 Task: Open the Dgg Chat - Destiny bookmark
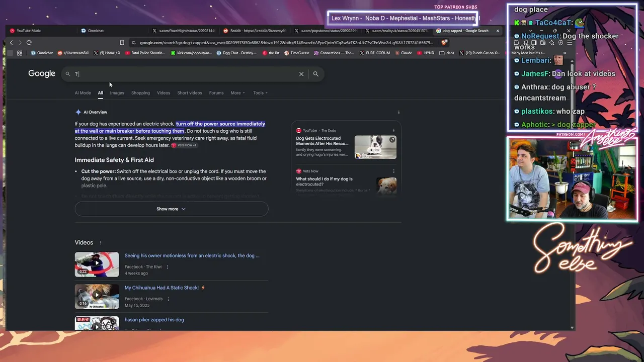[x=236, y=53]
